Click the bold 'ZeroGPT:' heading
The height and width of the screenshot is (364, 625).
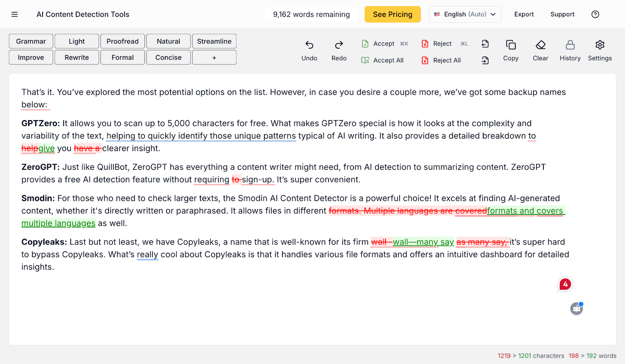(41, 167)
